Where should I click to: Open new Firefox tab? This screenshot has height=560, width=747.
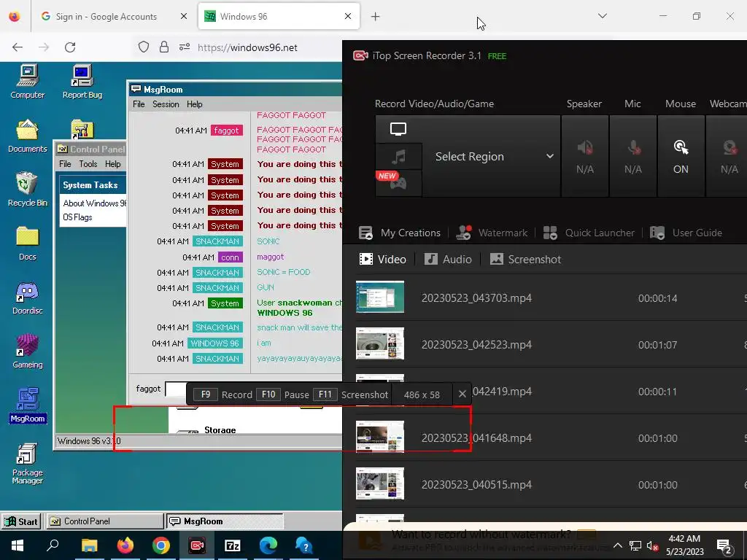[376, 17]
